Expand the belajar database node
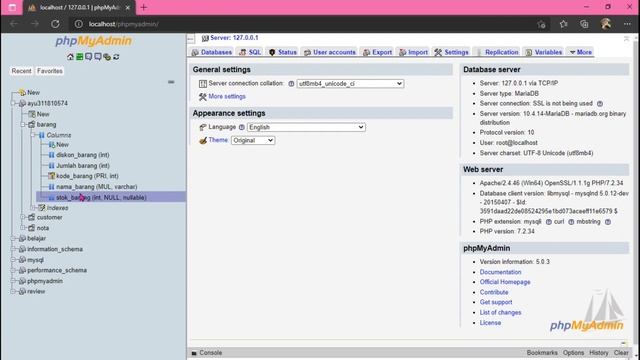Viewport: 640px width, 360px height. tap(13, 238)
